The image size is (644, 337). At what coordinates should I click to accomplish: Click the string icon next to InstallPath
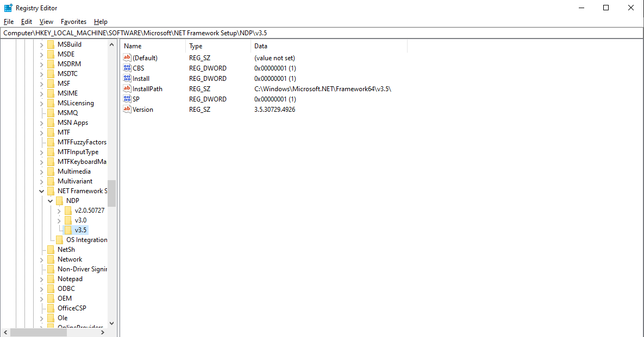coord(127,88)
